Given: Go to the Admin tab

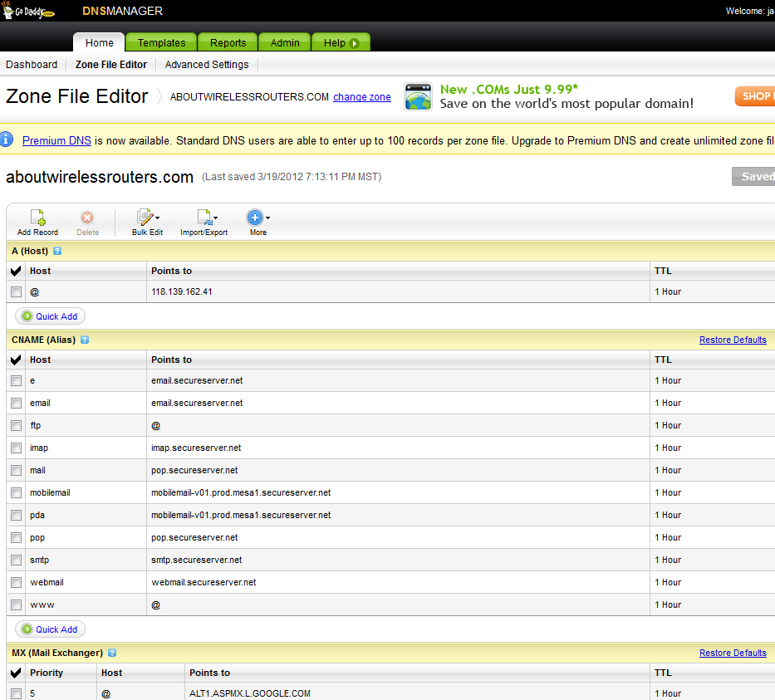Looking at the screenshot, I should pyautogui.click(x=285, y=42).
